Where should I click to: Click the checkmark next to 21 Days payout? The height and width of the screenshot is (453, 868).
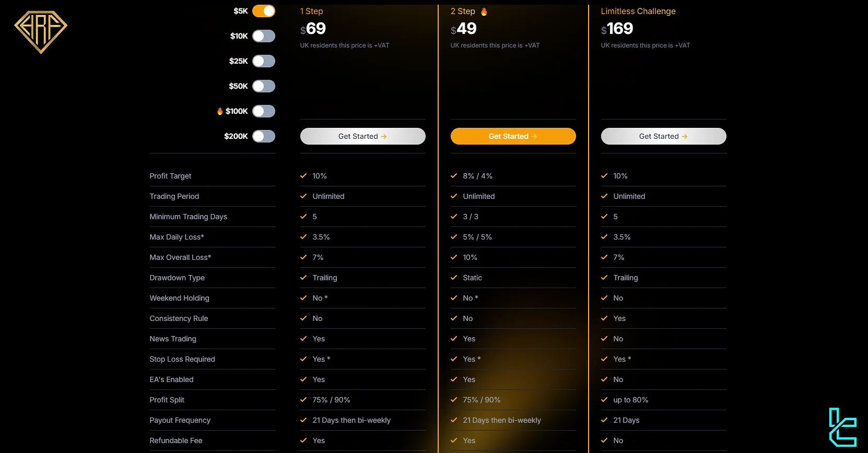point(604,420)
